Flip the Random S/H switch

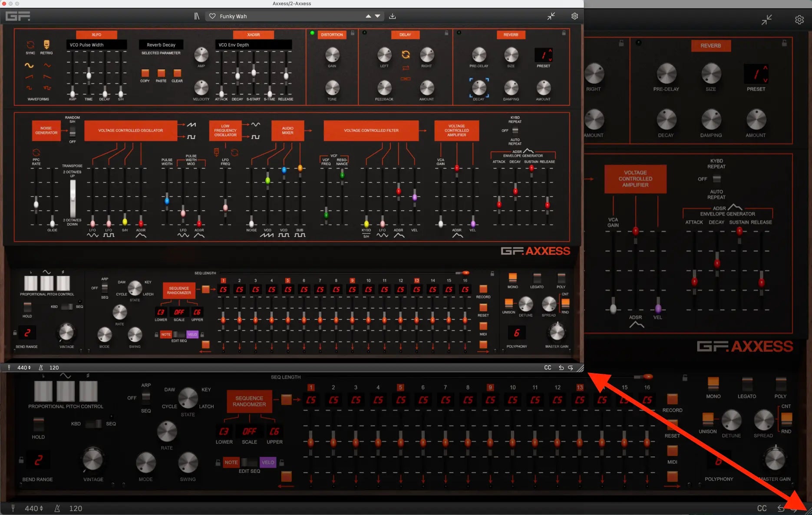73,131
